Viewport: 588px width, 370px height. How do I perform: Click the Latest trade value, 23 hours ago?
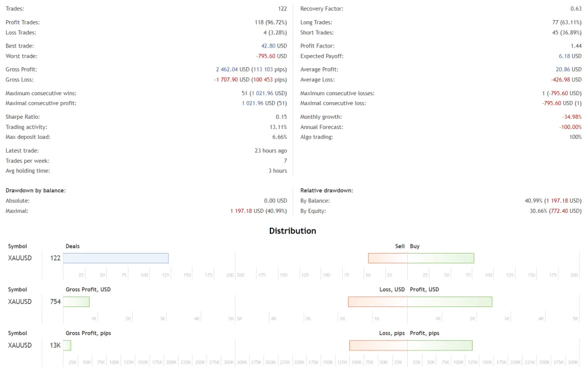[x=266, y=151]
